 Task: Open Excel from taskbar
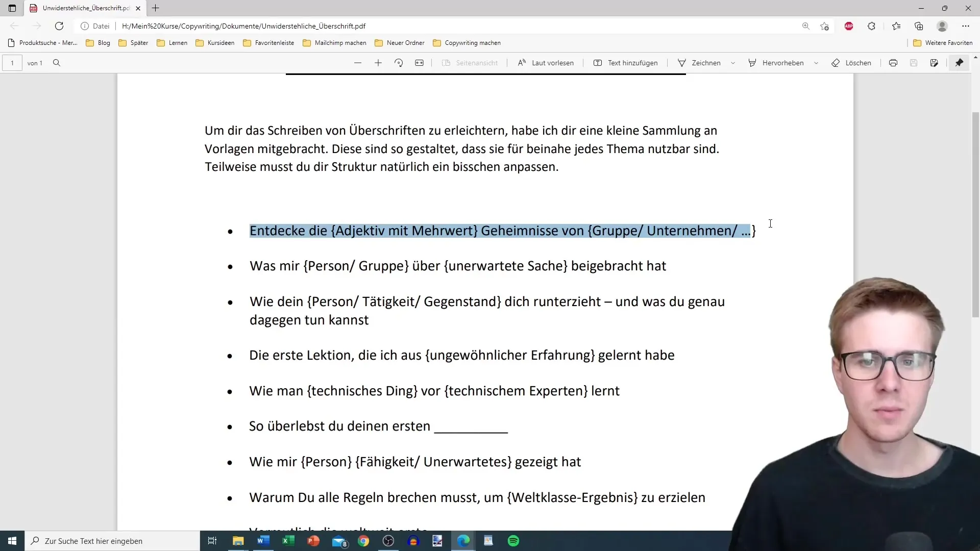click(288, 541)
